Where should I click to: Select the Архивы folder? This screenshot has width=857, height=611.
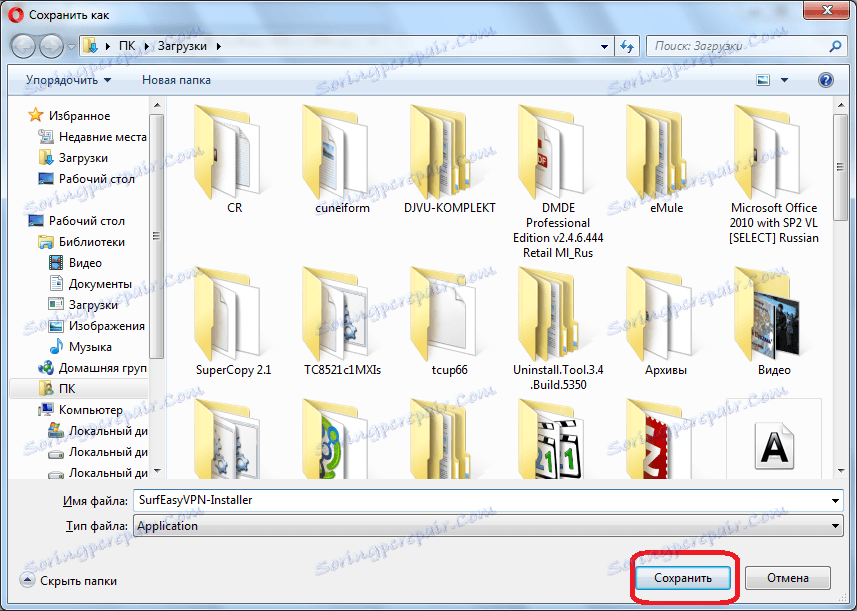666,321
